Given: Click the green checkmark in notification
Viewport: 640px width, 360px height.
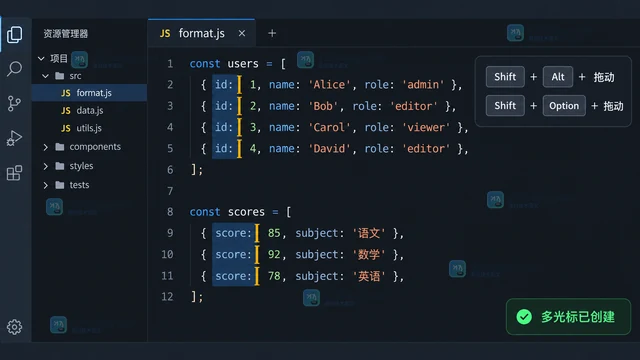Looking at the screenshot, I should [x=524, y=317].
